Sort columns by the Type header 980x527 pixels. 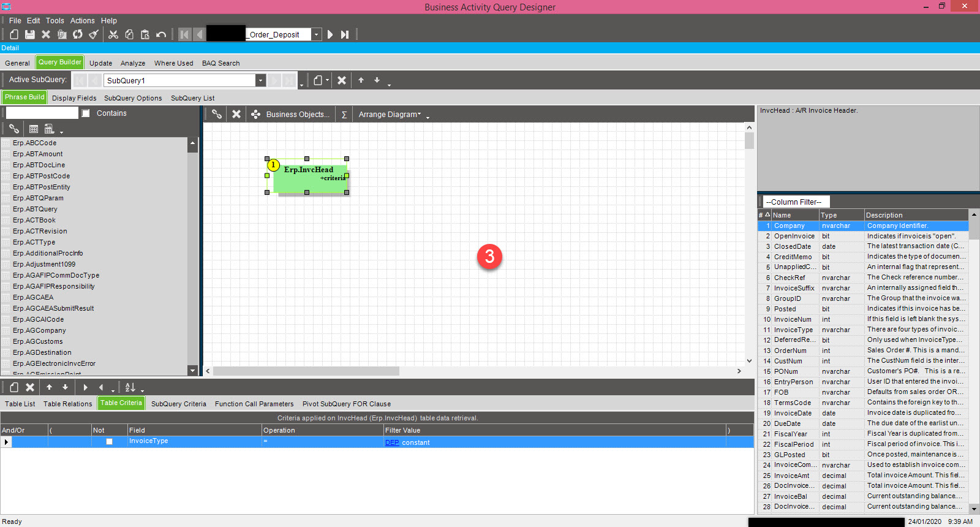(x=842, y=215)
